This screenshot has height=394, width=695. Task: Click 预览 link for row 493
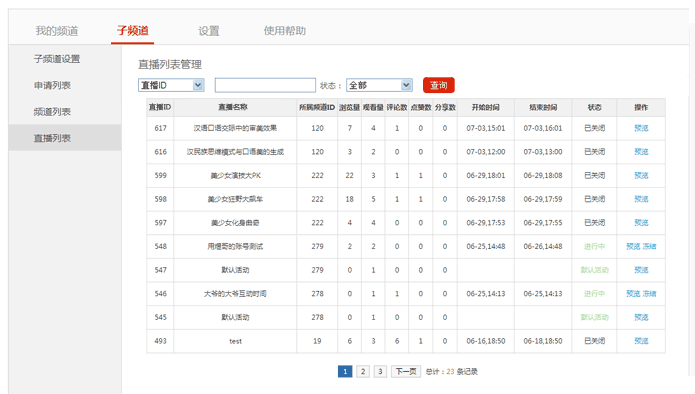(x=641, y=341)
